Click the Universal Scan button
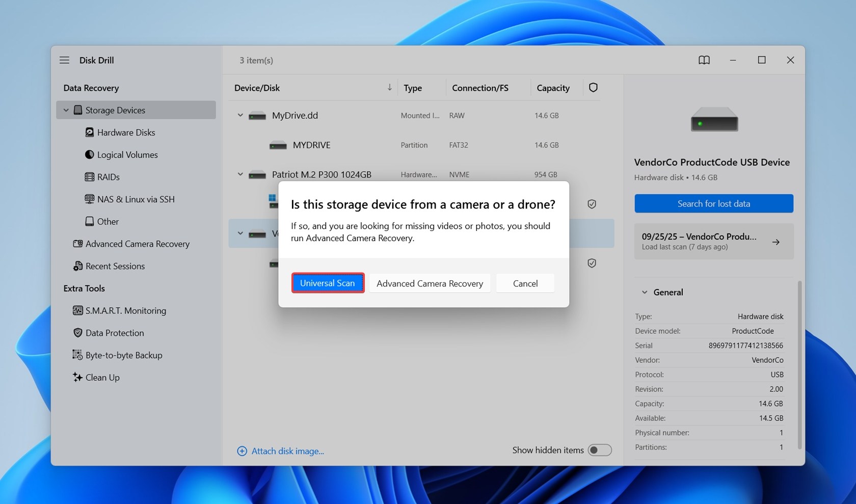 (328, 283)
